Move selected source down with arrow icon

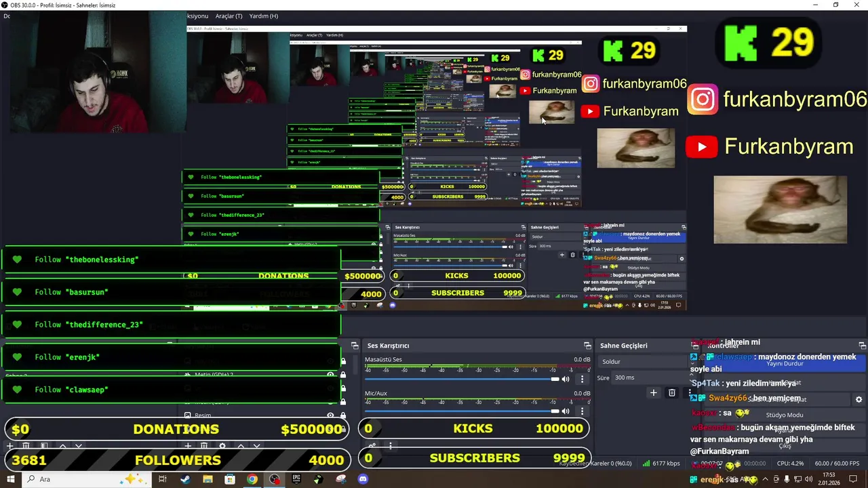(x=257, y=446)
